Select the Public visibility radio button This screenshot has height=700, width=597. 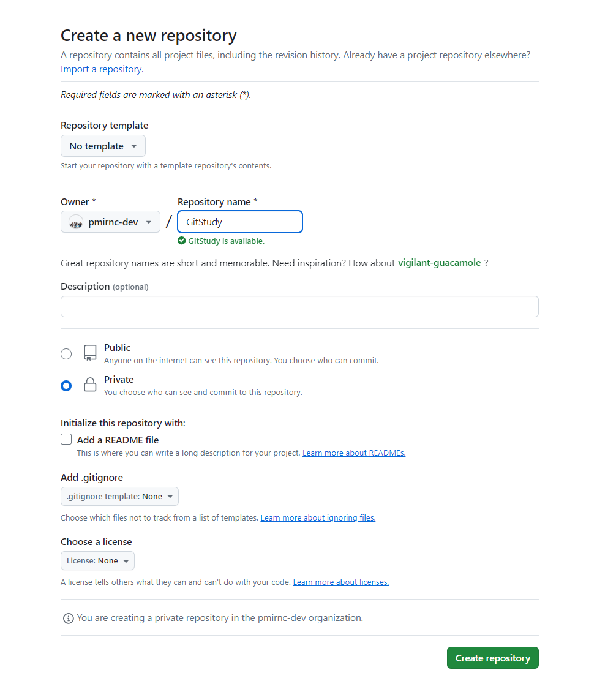tap(66, 354)
